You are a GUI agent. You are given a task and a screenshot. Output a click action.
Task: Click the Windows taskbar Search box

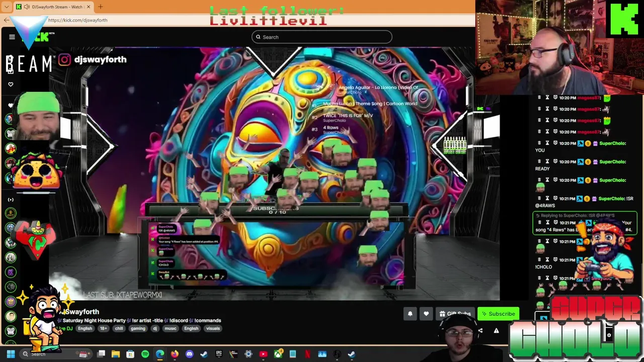tap(56, 354)
